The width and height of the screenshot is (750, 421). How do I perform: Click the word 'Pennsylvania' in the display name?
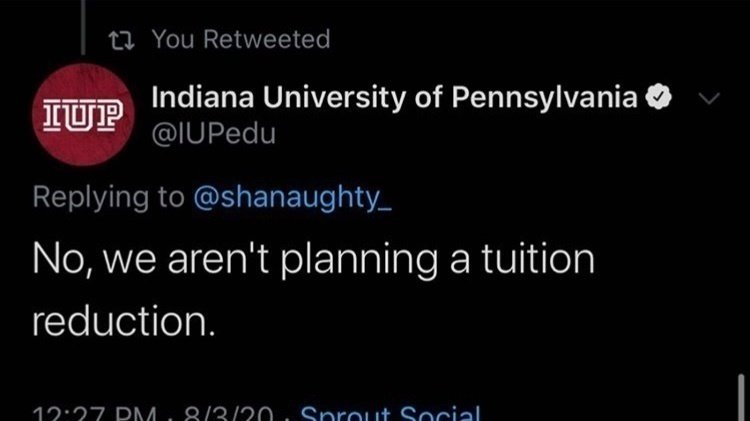[545, 98]
